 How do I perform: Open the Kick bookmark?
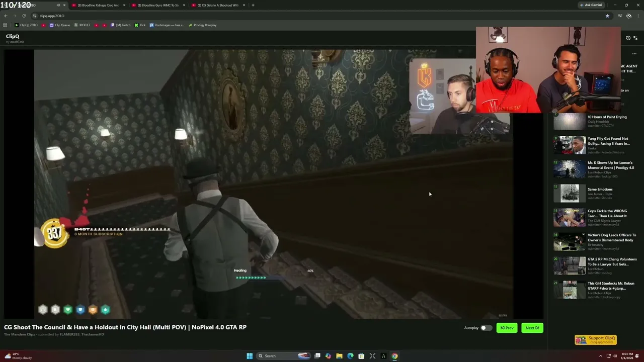[140, 25]
